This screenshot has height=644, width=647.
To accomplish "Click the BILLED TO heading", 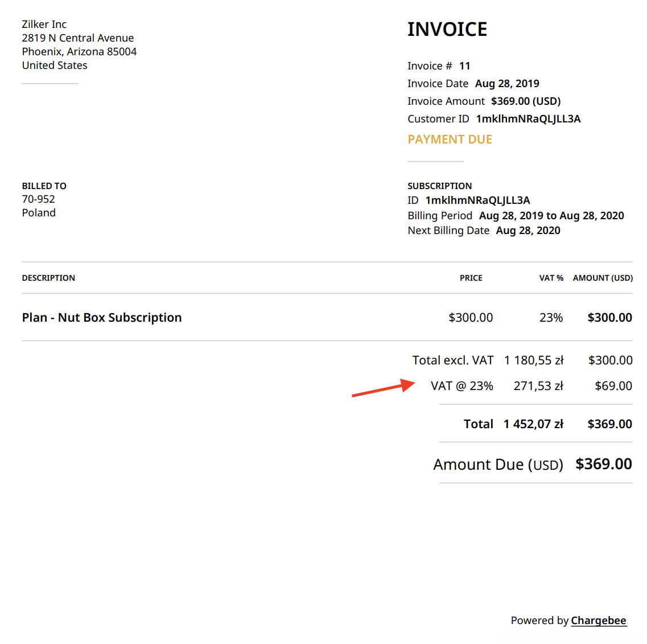I will (44, 186).
